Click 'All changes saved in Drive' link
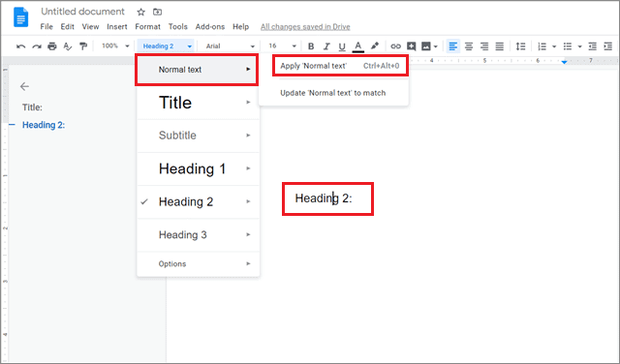620x364 pixels. click(305, 27)
